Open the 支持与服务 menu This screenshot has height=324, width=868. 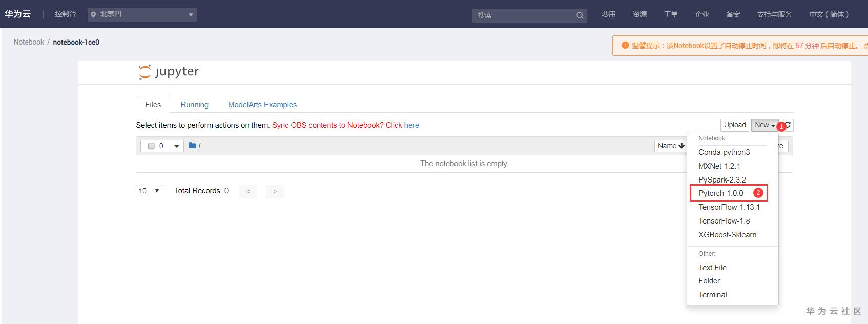coord(774,14)
